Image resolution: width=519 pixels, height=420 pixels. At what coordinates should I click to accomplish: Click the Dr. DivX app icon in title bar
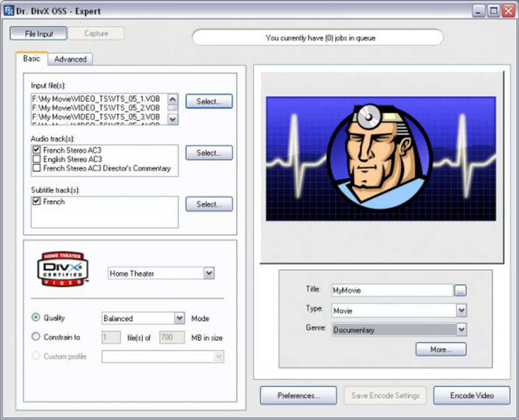[x=8, y=10]
